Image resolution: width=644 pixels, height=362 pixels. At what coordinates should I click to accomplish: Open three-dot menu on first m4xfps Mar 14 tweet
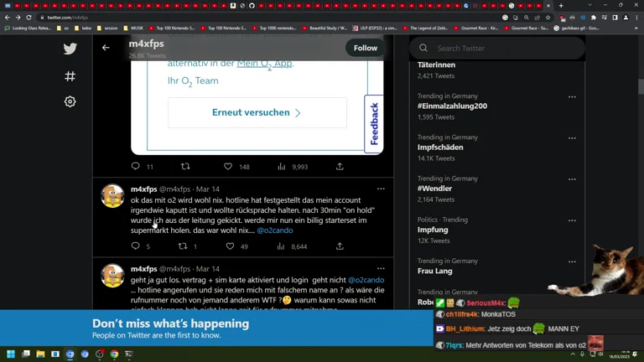point(382,189)
